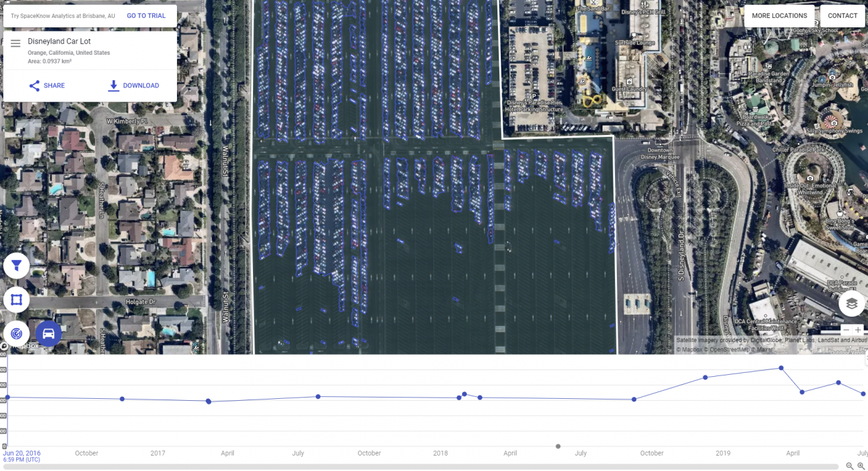Zoom out the timeline with the magnifier minus
The image size is (868, 471).
[x=850, y=466]
